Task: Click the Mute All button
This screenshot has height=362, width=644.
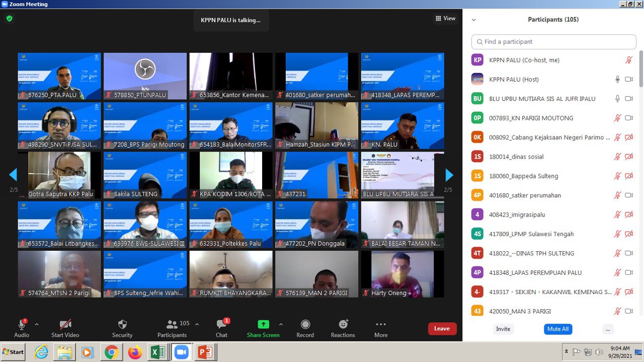Action: 557,329
